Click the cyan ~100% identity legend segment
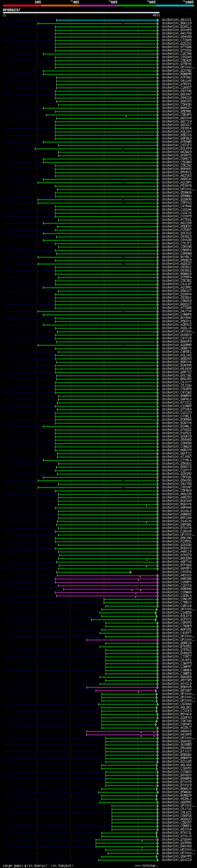The height and width of the screenshot is (868, 197). point(175,6)
